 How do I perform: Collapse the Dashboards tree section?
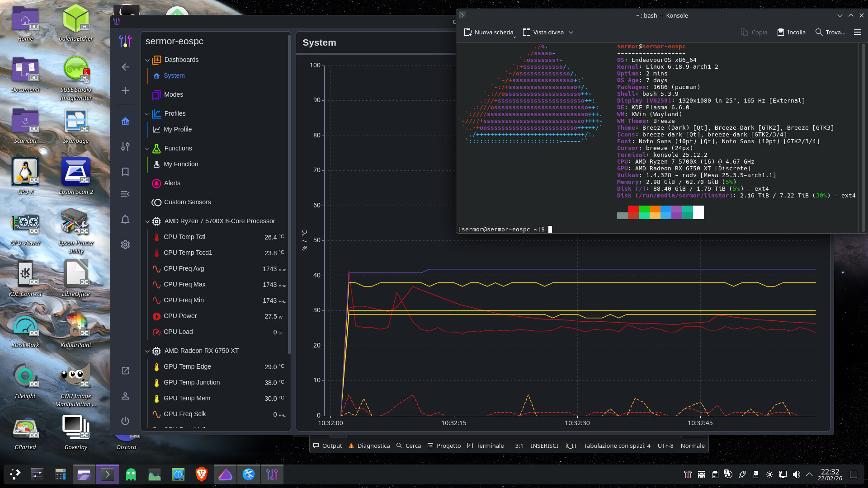(147, 60)
